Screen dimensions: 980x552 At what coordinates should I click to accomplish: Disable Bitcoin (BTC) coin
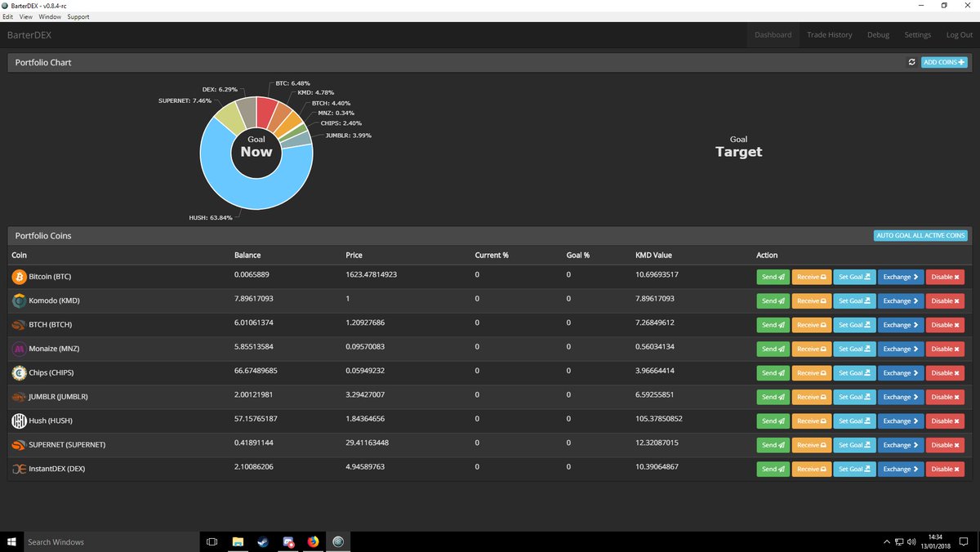945,277
